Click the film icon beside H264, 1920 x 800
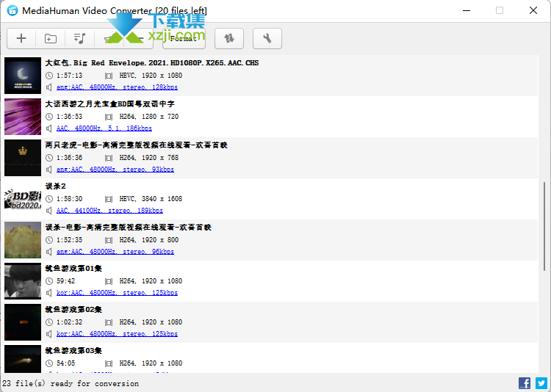This screenshot has width=551, height=392. [x=109, y=240]
